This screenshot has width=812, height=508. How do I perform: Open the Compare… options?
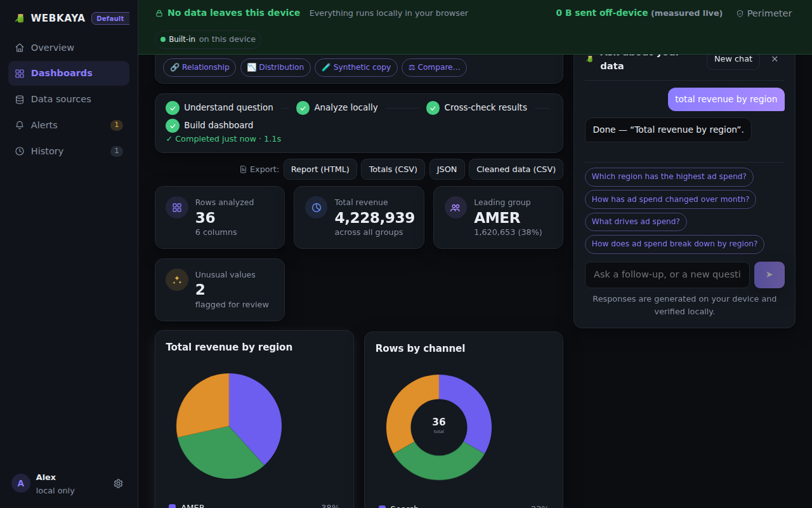click(434, 67)
